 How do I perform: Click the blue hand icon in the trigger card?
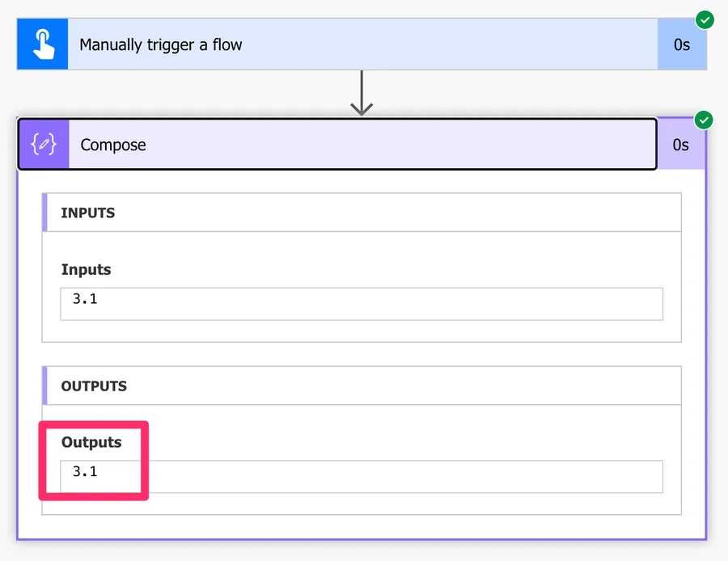(42, 44)
